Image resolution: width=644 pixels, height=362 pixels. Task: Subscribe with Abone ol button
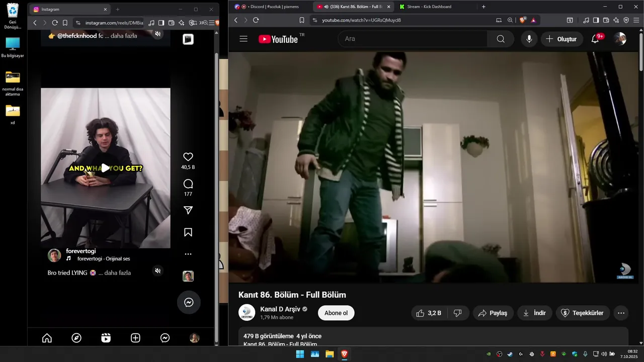[336, 313]
